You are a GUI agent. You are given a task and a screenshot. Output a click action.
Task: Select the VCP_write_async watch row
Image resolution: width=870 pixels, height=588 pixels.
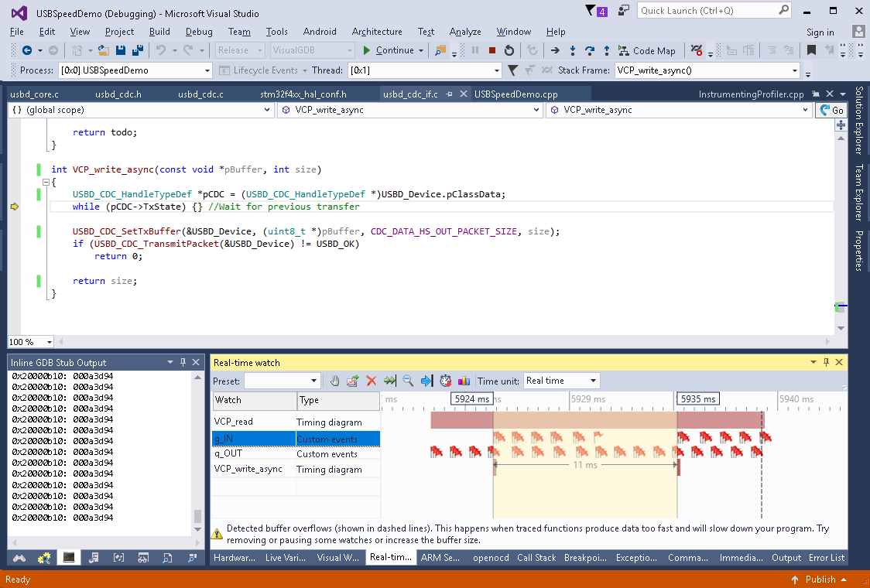pos(296,470)
